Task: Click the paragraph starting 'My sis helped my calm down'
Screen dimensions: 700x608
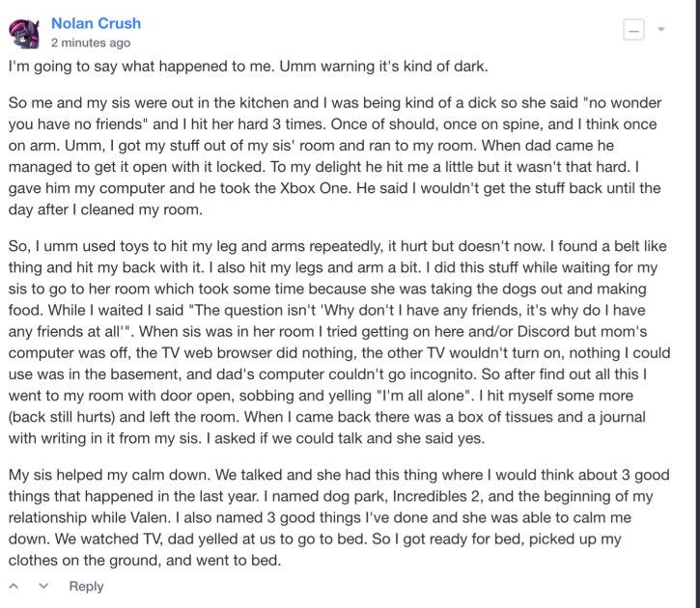Action: point(339,517)
